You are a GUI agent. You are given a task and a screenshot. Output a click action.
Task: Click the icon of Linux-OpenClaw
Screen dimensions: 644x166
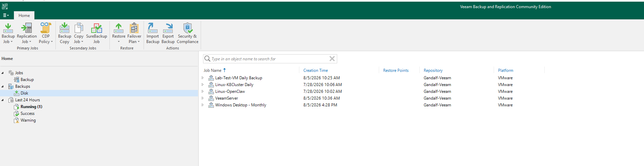[x=211, y=91]
